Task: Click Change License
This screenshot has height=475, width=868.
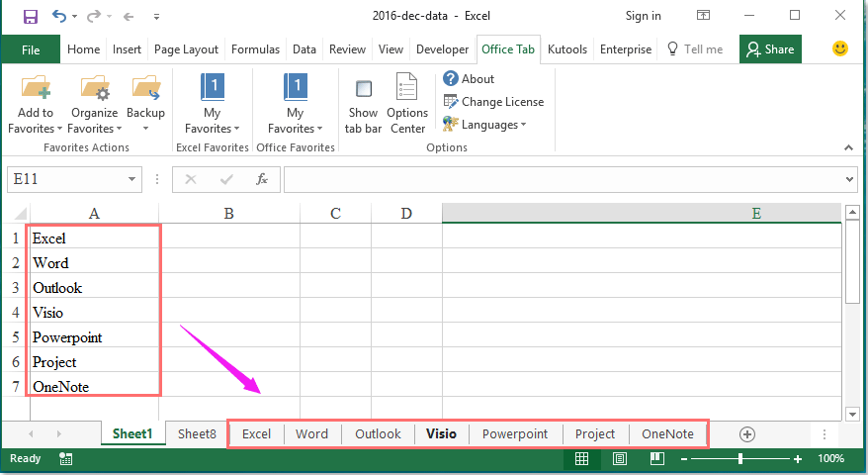Action: tap(493, 101)
